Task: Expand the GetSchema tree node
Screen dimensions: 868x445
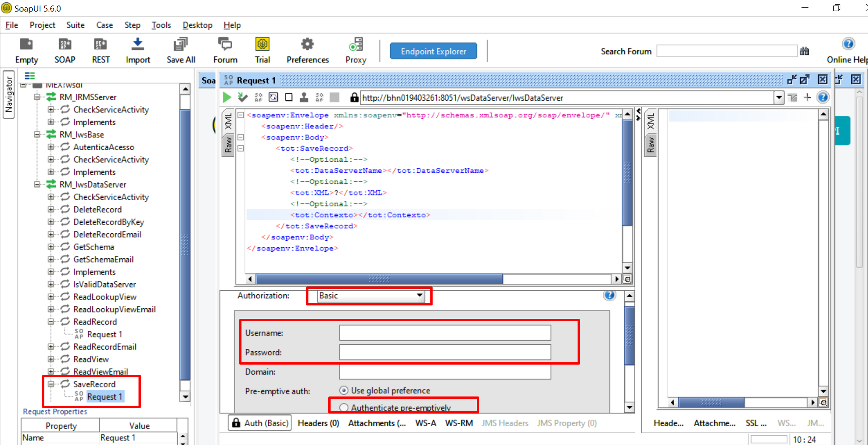Action: click(51, 247)
